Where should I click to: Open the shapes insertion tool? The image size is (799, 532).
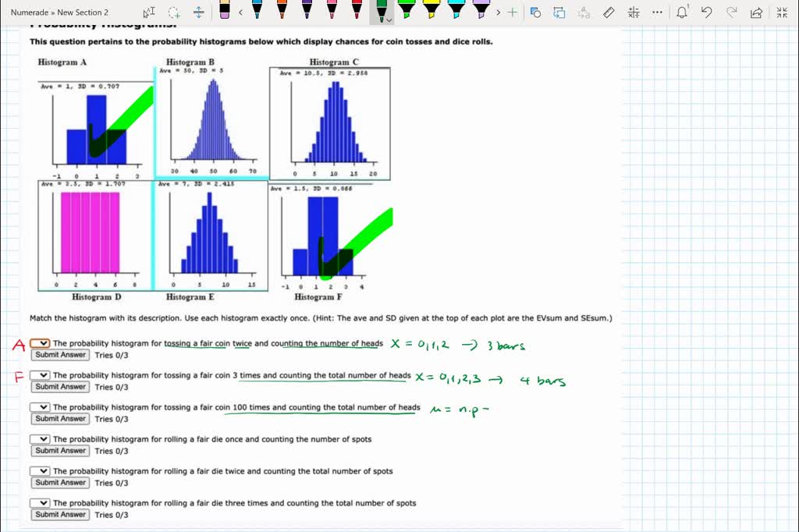(534, 12)
